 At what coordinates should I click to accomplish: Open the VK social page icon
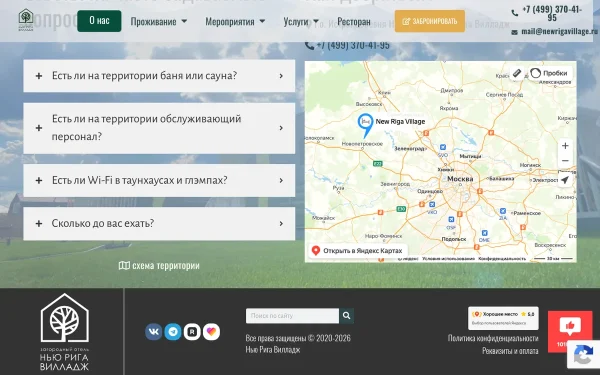point(153,331)
